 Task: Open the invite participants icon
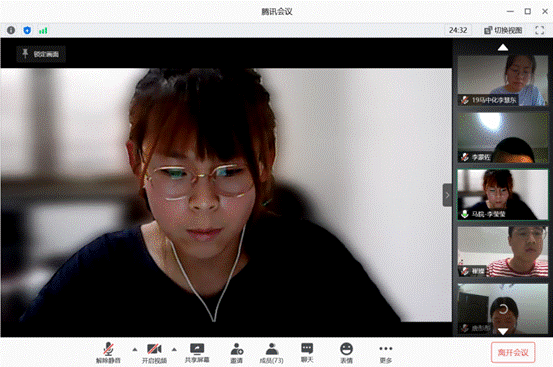point(236,353)
